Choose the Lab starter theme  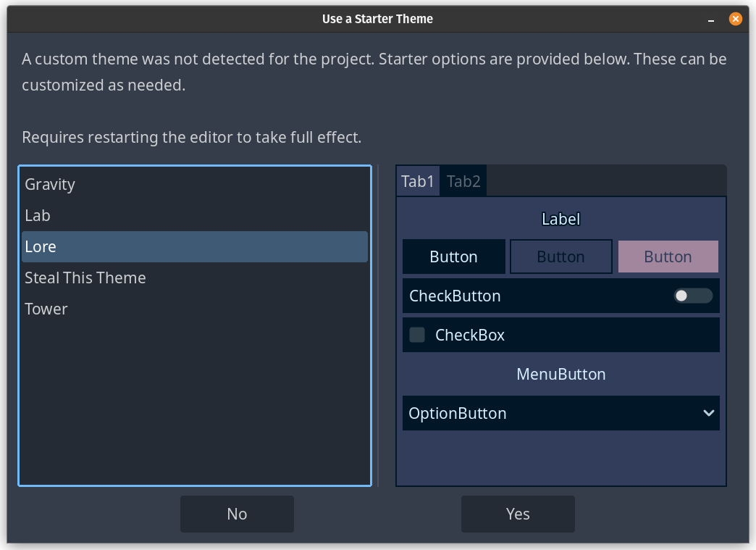(x=38, y=216)
